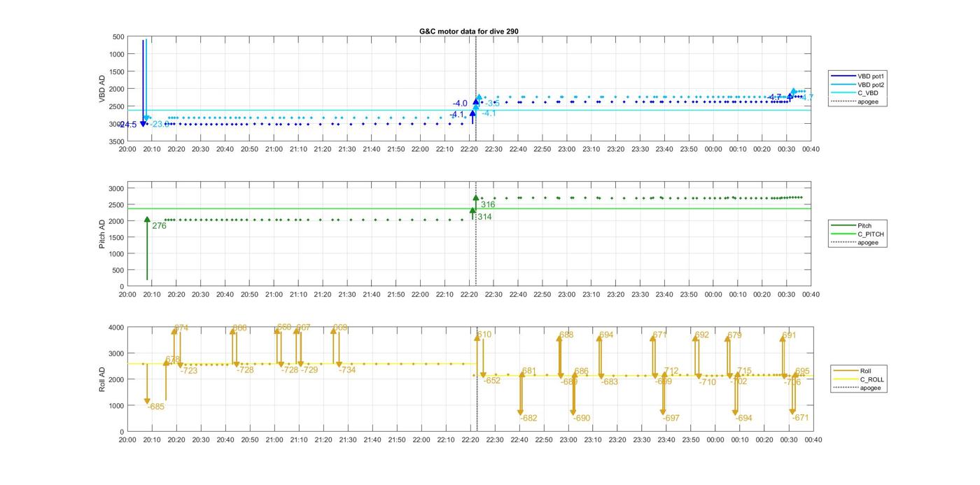The height and width of the screenshot is (485, 980).
Task: Click the 'VBD AD' y-axis label
Action: click(102, 89)
